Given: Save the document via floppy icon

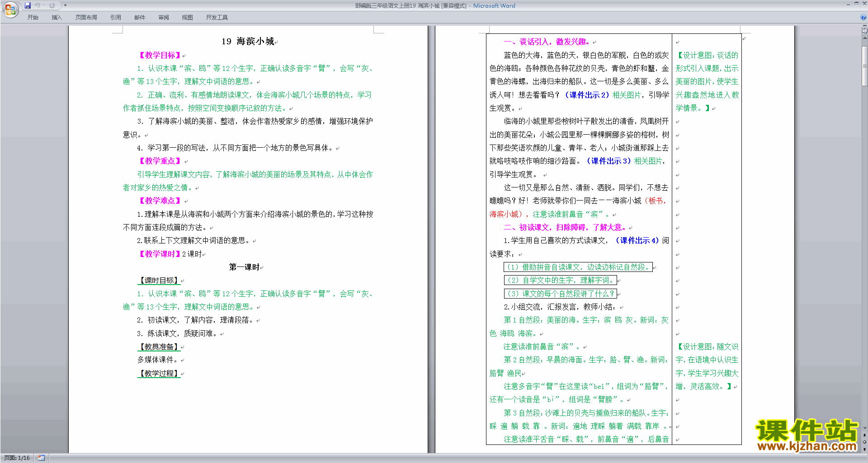Looking at the screenshot, I should [x=28, y=5].
